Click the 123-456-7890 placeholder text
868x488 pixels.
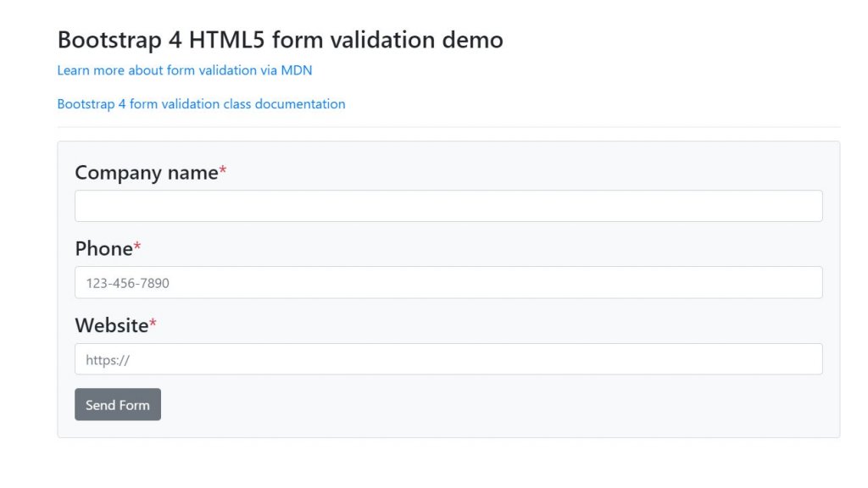pyautogui.click(x=126, y=282)
